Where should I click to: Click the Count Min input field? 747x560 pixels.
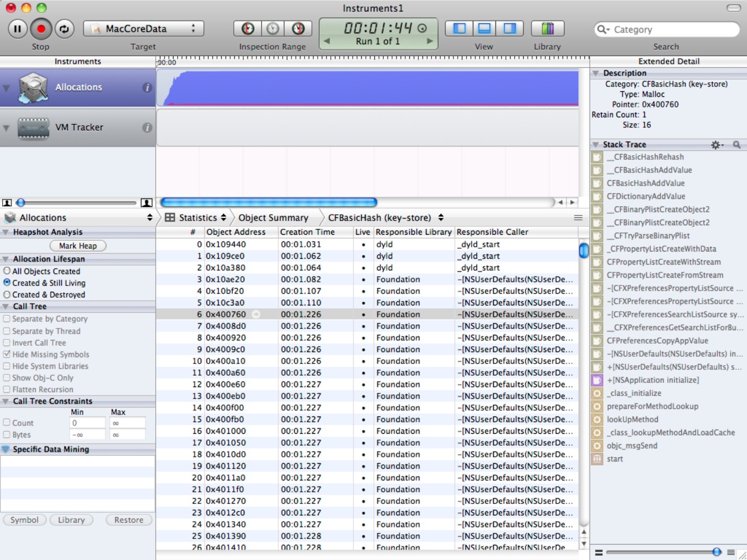click(87, 423)
